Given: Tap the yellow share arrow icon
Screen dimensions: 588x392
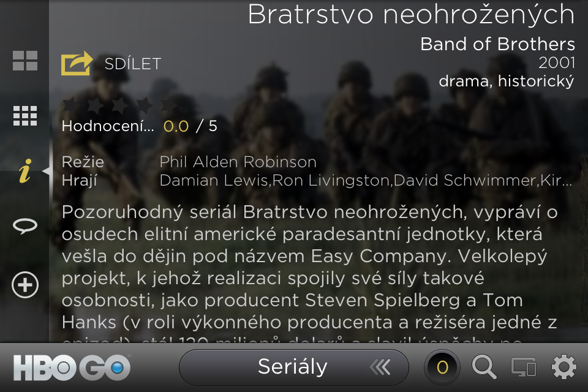Looking at the screenshot, I should pyautogui.click(x=76, y=64).
